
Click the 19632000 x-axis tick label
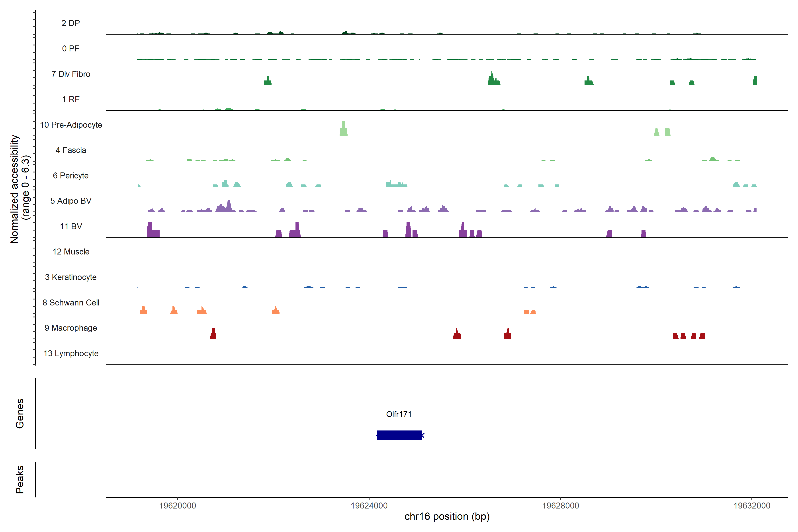(752, 506)
